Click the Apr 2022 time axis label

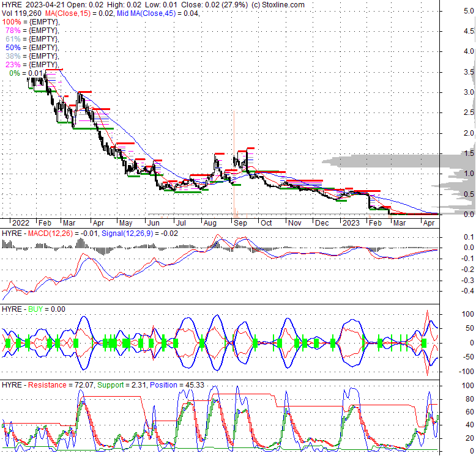99,223
